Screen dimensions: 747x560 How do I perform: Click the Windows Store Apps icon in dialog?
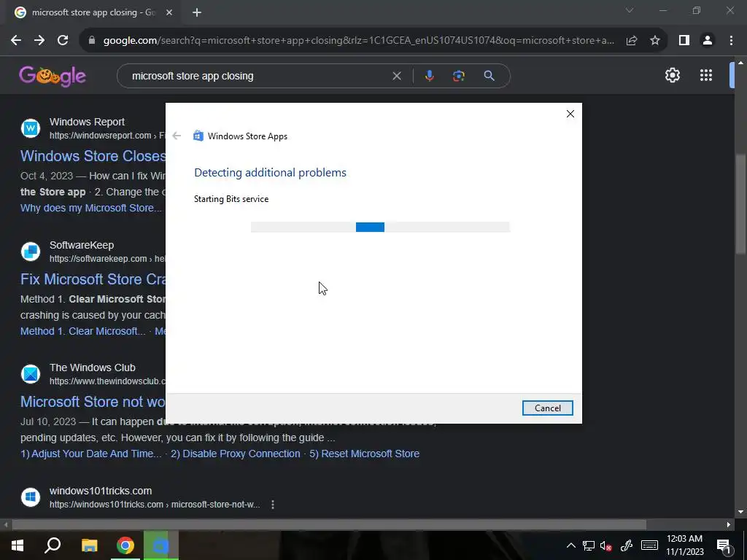click(198, 136)
